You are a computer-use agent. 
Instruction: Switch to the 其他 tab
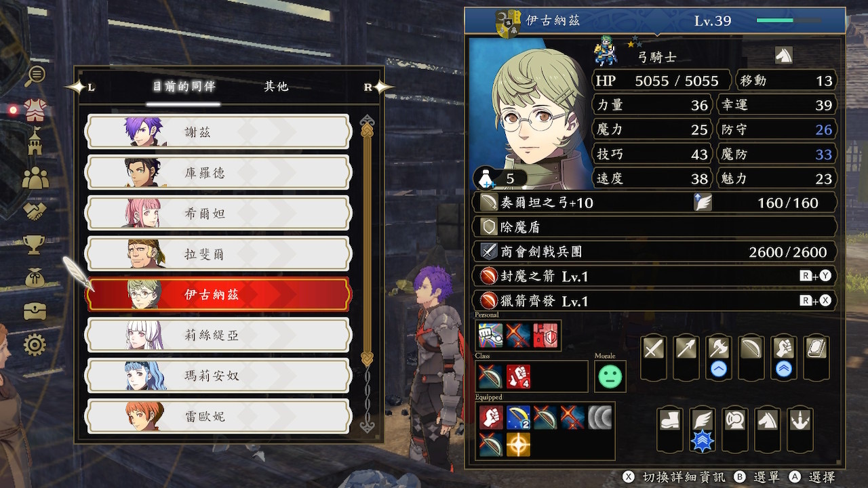(276, 87)
